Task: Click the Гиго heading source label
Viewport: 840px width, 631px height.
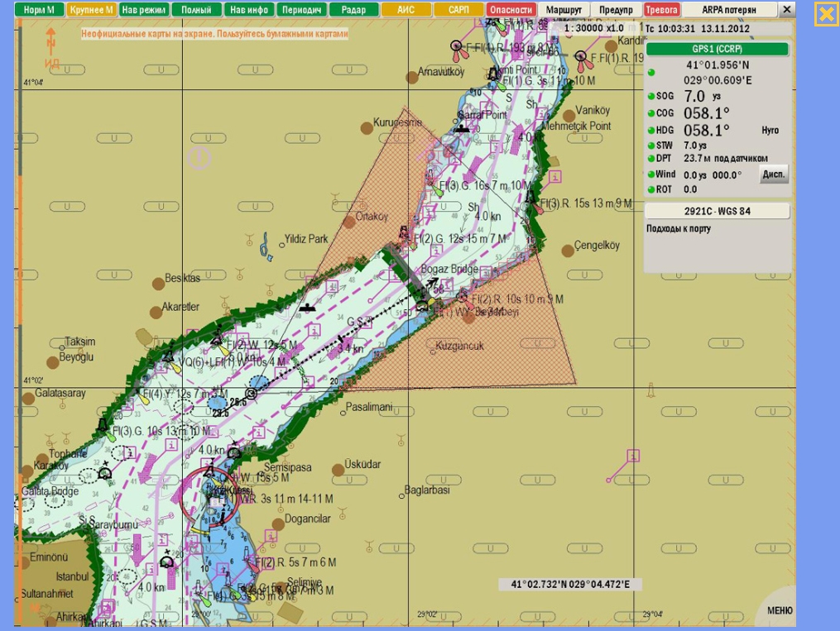Action: click(770, 131)
